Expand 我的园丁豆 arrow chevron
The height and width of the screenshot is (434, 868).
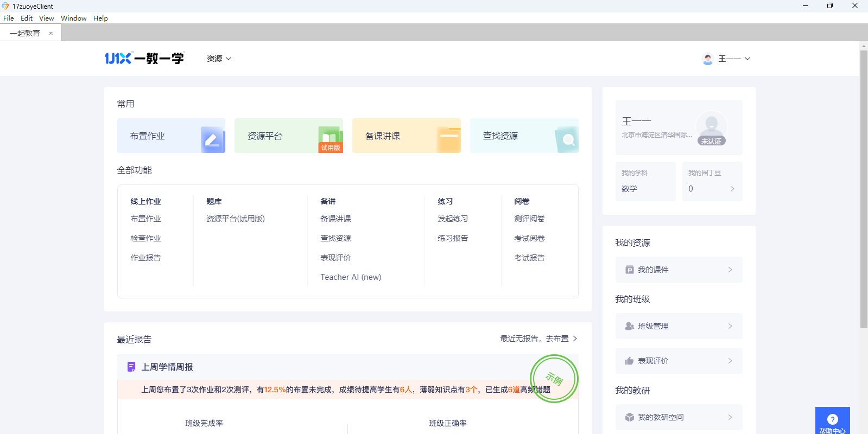click(x=732, y=189)
